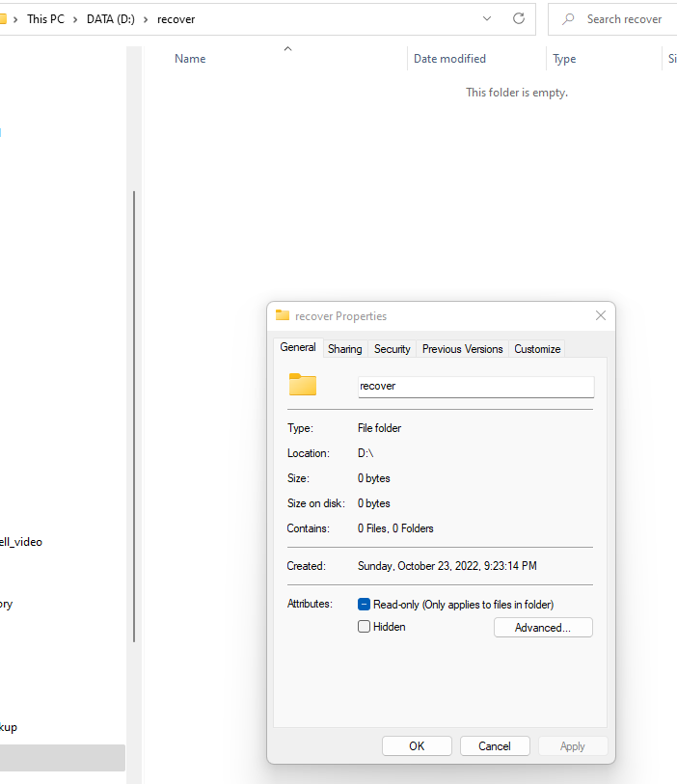Click the magnifier icon in search box
Screen dimensions: 677x784
coord(569,18)
